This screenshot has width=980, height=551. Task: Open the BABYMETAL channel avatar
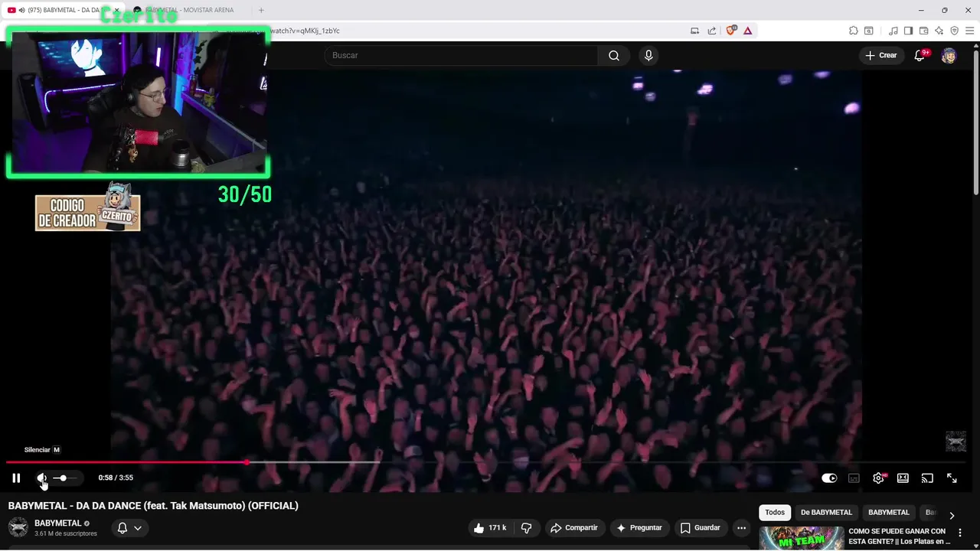(18, 528)
